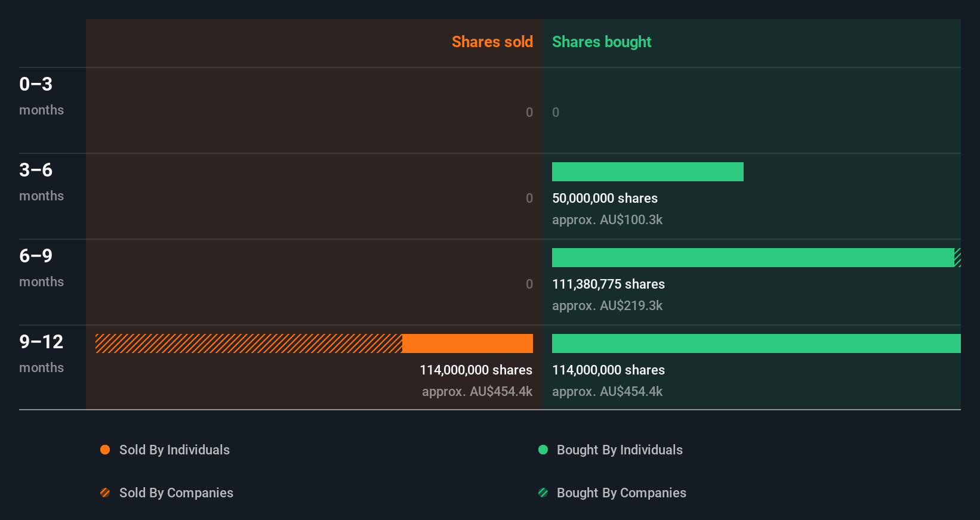Screen dimensions: 980x520
Task: Click the 6–9 months row label
Action: pos(41,267)
